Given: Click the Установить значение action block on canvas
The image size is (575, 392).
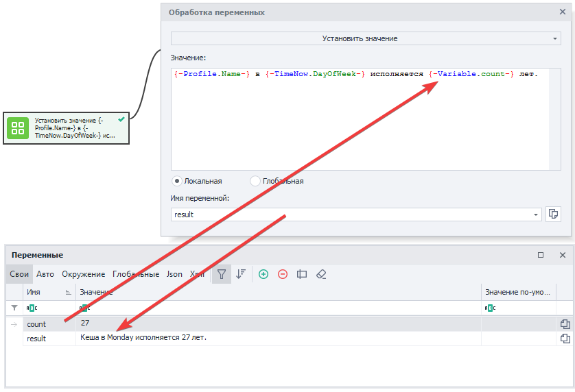Looking at the screenshot, I should [x=67, y=128].
